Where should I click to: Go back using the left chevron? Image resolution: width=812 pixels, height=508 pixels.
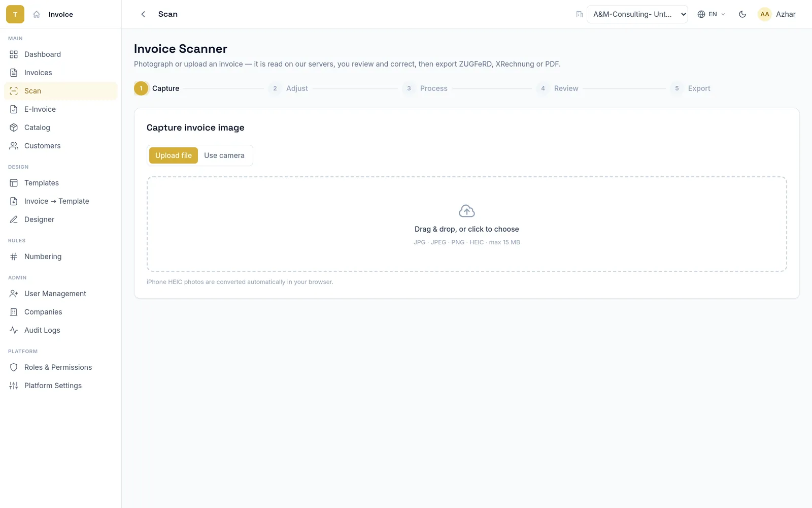point(143,14)
